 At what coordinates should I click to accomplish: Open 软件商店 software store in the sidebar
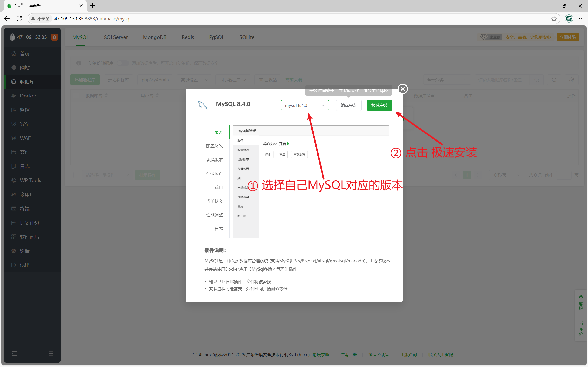(29, 237)
